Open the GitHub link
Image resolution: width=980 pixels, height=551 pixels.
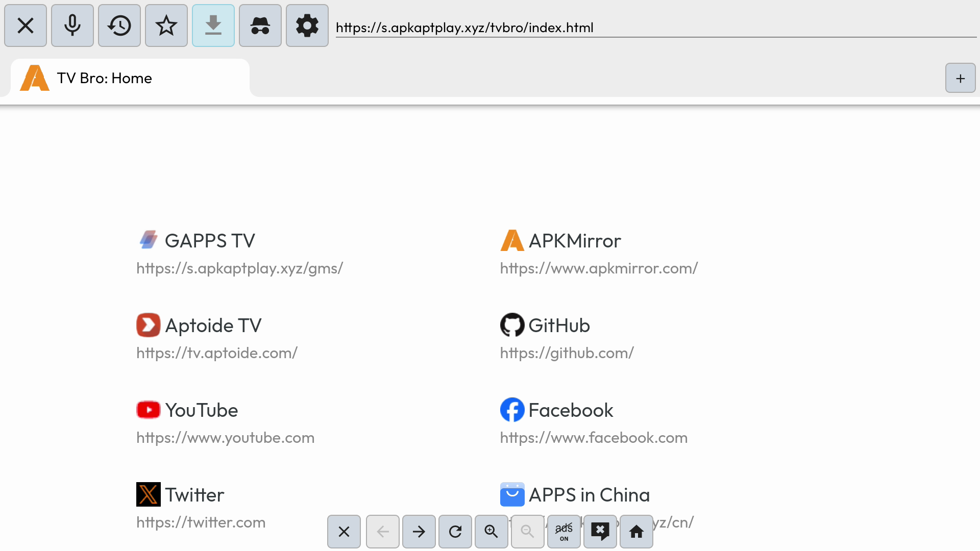pyautogui.click(x=559, y=325)
